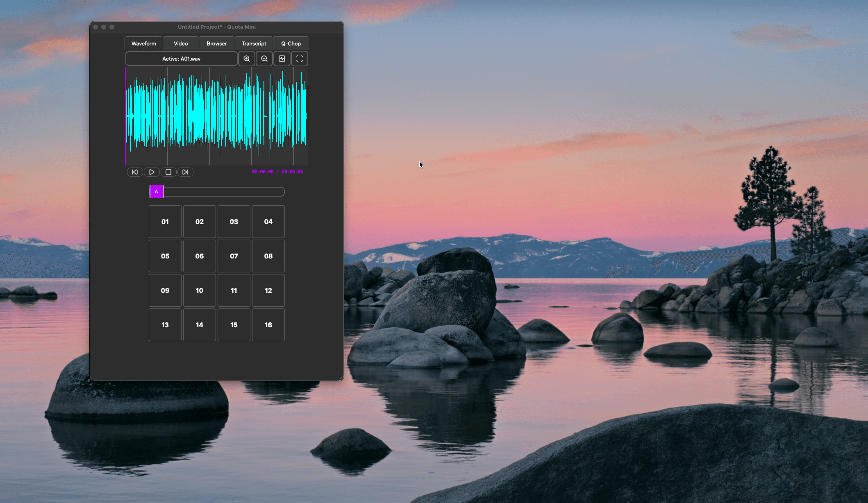Skip to end with the next button

coord(185,172)
